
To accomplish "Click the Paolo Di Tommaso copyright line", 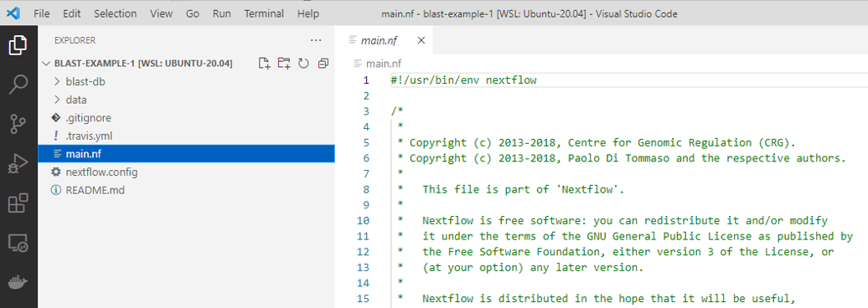I will pyautogui.click(x=621, y=158).
